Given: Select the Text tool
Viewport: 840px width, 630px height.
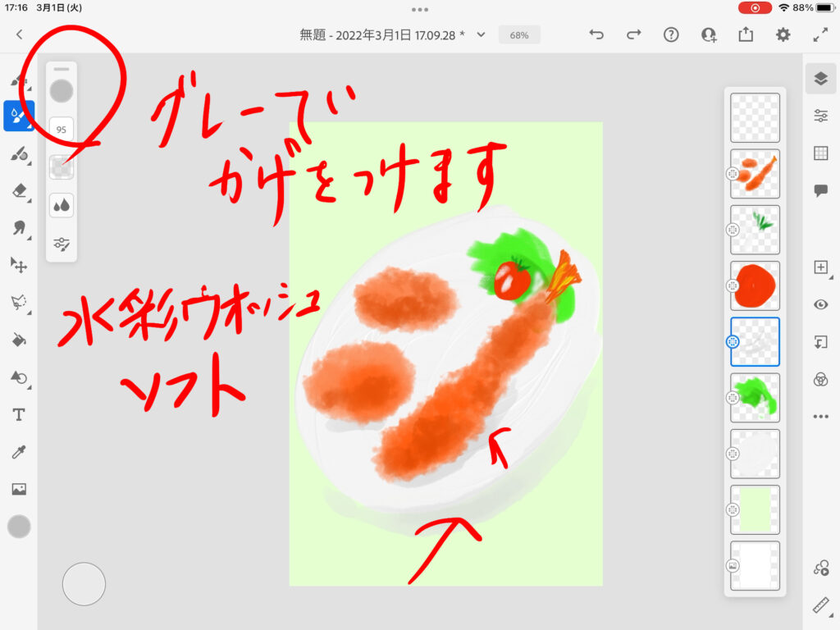Looking at the screenshot, I should coord(18,415).
